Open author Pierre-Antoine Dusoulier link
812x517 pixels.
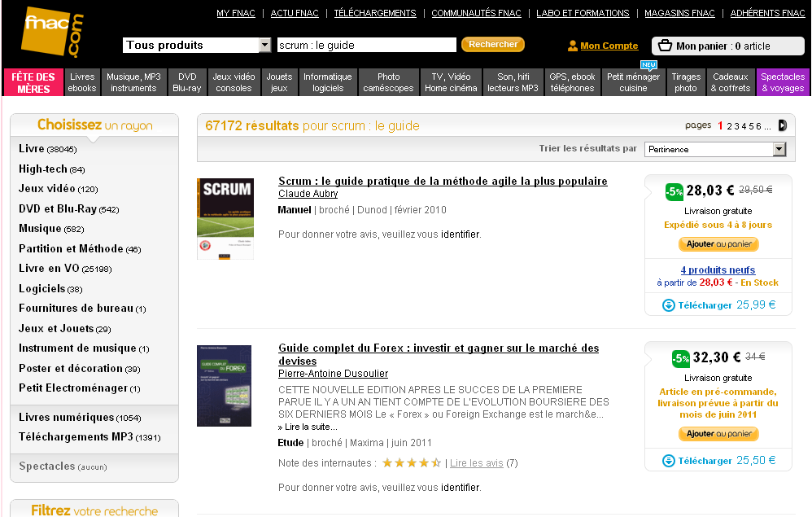333,374
